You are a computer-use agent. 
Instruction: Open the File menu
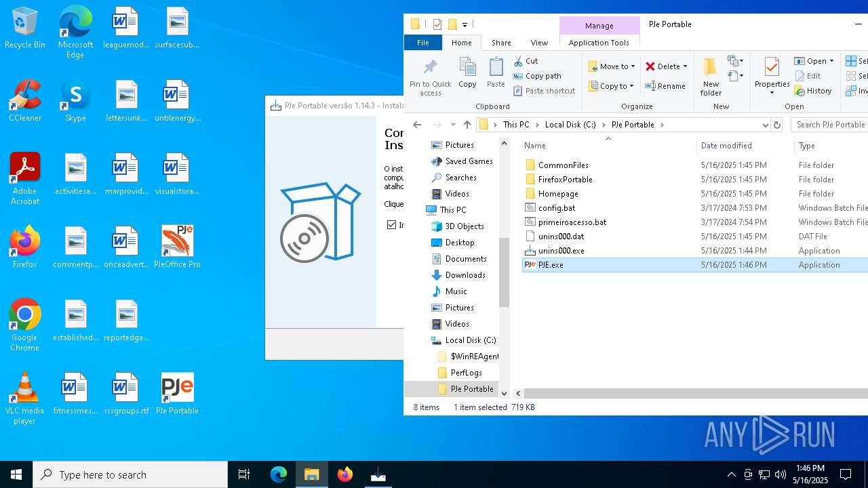click(x=422, y=43)
